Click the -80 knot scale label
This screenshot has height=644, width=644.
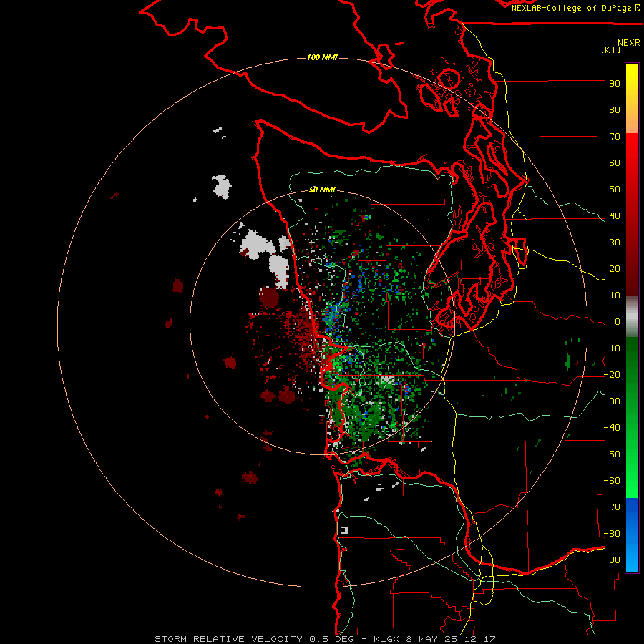point(612,534)
